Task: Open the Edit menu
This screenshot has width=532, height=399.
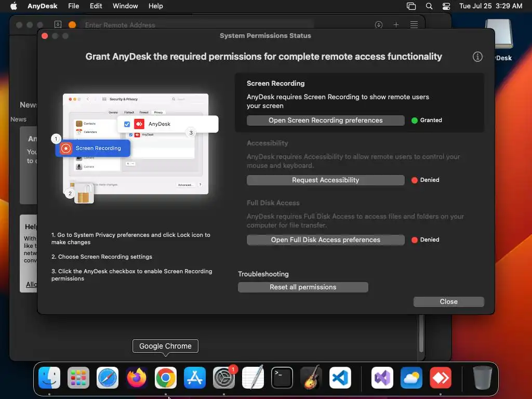Action: point(96,6)
